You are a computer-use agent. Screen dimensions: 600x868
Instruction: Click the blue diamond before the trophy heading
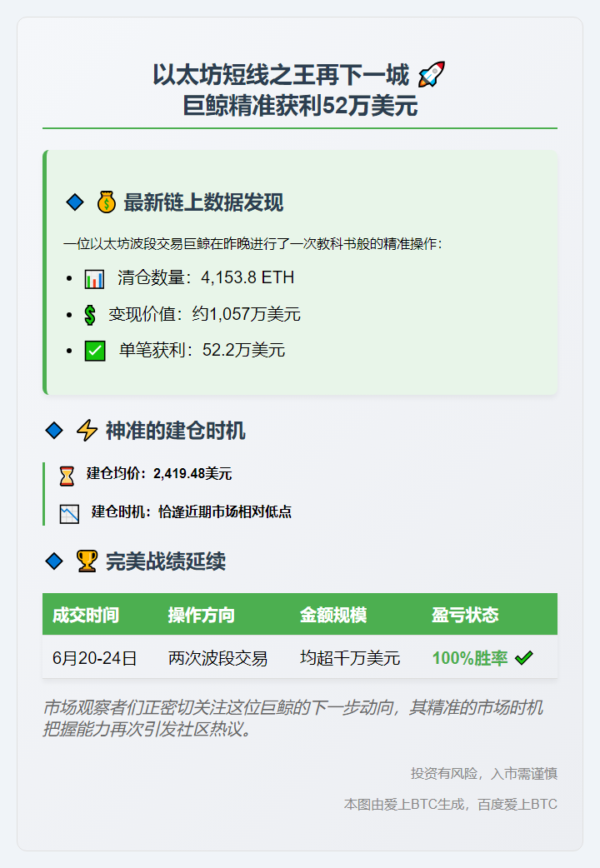point(54,561)
